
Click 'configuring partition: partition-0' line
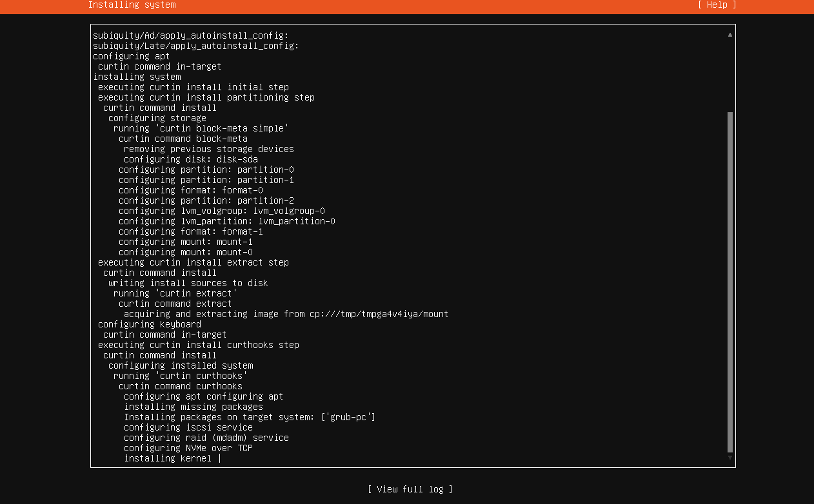206,170
